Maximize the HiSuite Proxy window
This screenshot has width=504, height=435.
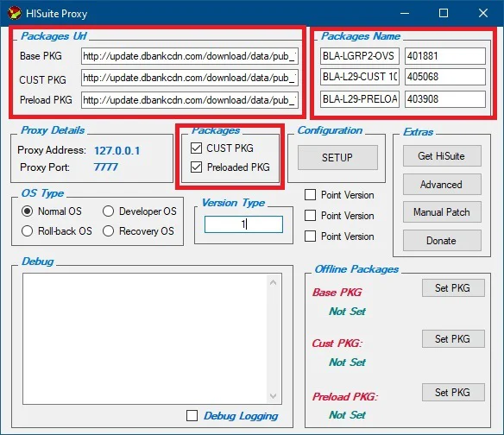click(x=444, y=13)
